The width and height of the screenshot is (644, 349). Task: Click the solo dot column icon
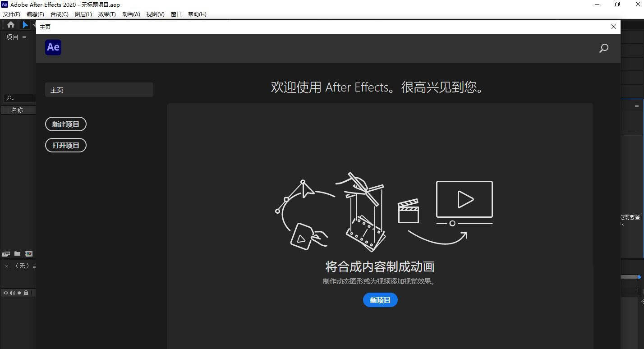tap(19, 293)
